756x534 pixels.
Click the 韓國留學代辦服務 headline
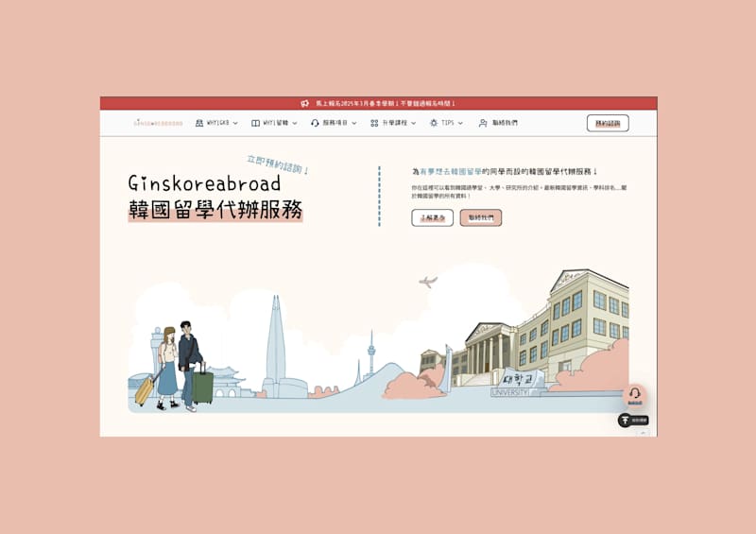tap(215, 210)
